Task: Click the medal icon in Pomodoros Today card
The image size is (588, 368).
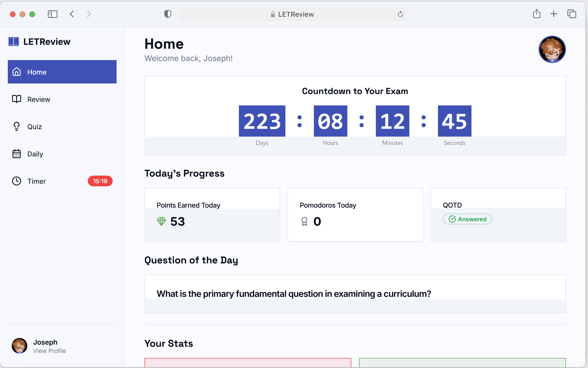Action: tap(304, 221)
